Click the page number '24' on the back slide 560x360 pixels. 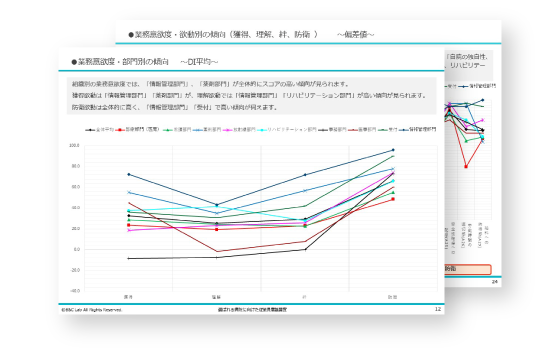pos(495,282)
